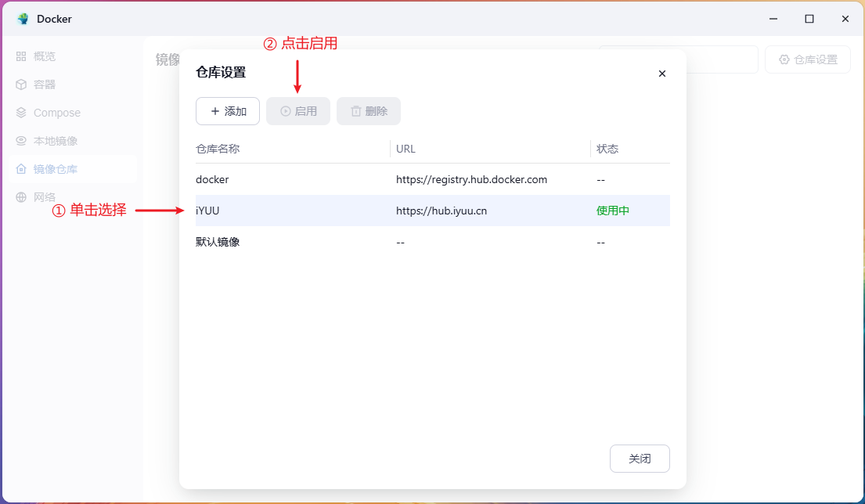Click the 启用 enable button

pos(298,111)
